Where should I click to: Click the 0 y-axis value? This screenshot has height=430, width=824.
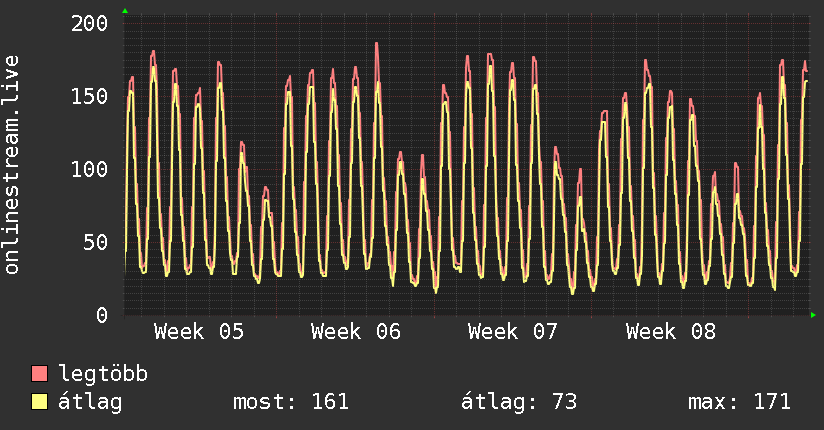coord(102,315)
